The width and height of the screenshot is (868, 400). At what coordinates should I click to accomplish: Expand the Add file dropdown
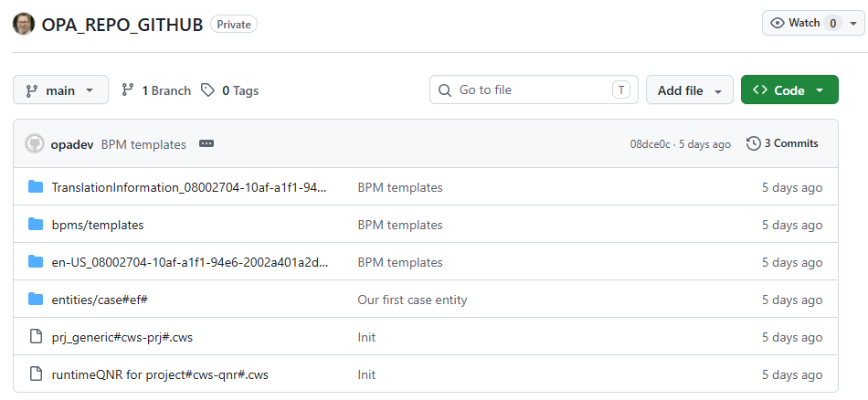tap(689, 89)
